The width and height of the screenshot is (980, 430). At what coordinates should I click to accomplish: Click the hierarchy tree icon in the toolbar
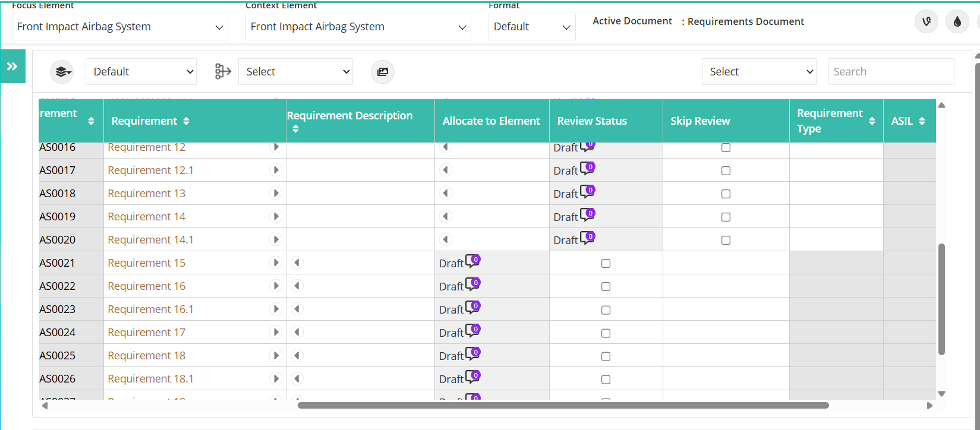223,72
